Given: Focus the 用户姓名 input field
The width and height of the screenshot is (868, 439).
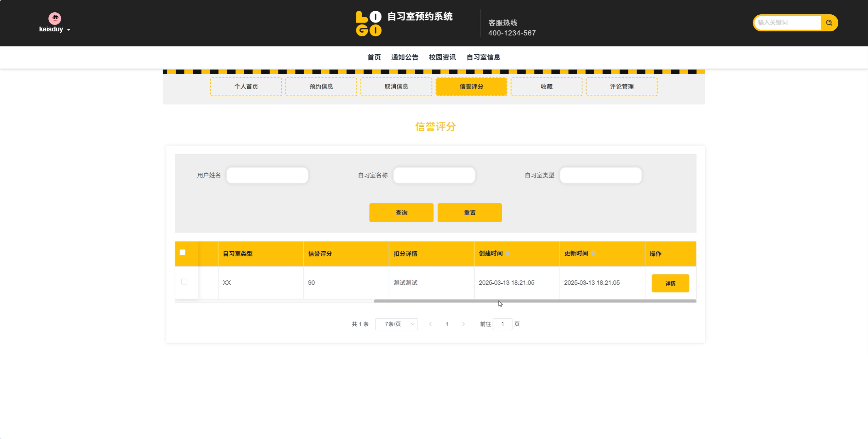Looking at the screenshot, I should [x=267, y=175].
